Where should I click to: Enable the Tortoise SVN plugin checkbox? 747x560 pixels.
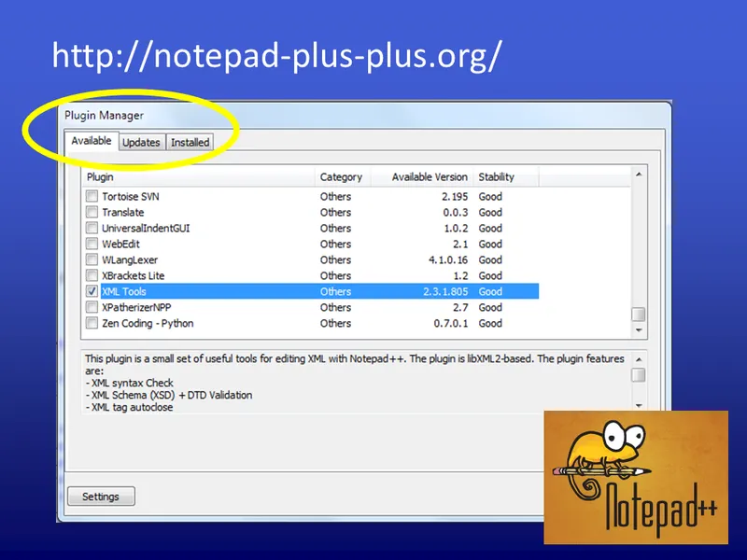click(x=92, y=196)
